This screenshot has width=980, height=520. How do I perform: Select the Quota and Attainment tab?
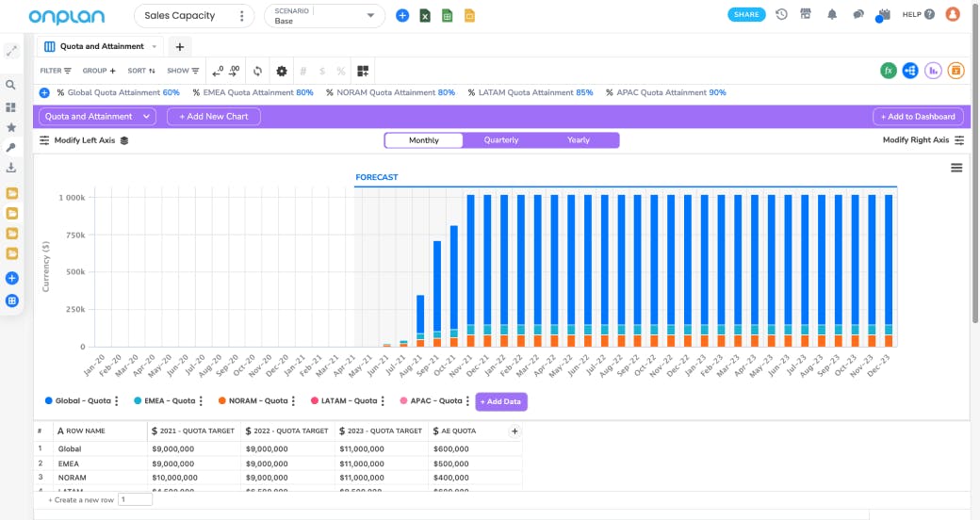100,46
